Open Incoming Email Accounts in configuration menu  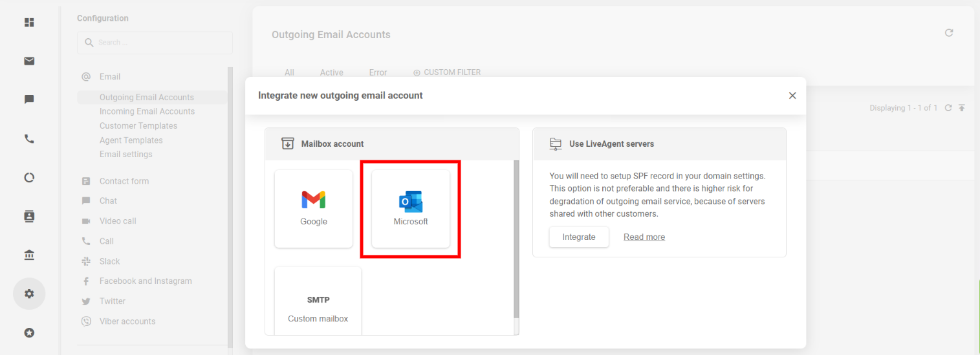pos(147,111)
